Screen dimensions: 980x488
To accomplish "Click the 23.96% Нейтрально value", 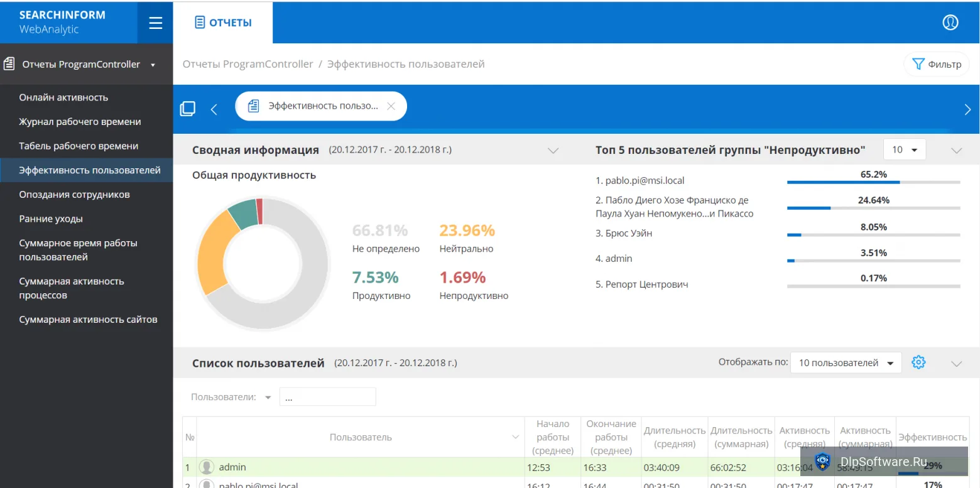I will (x=467, y=230).
